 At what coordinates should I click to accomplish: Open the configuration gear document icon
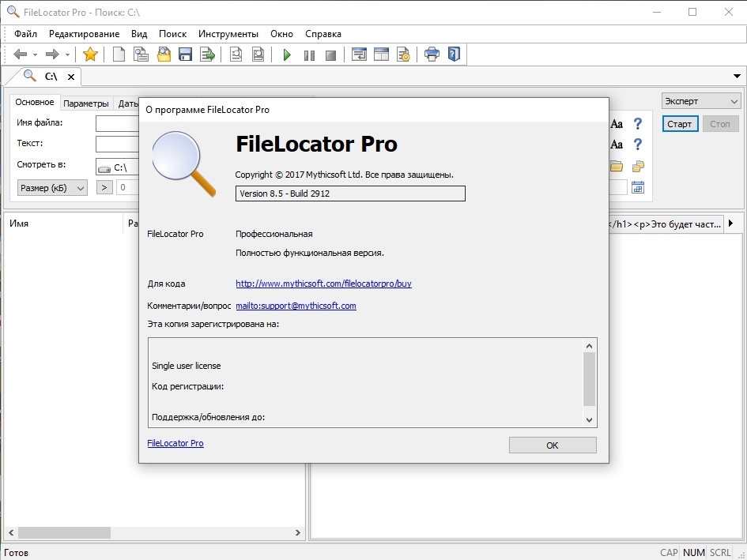[403, 54]
